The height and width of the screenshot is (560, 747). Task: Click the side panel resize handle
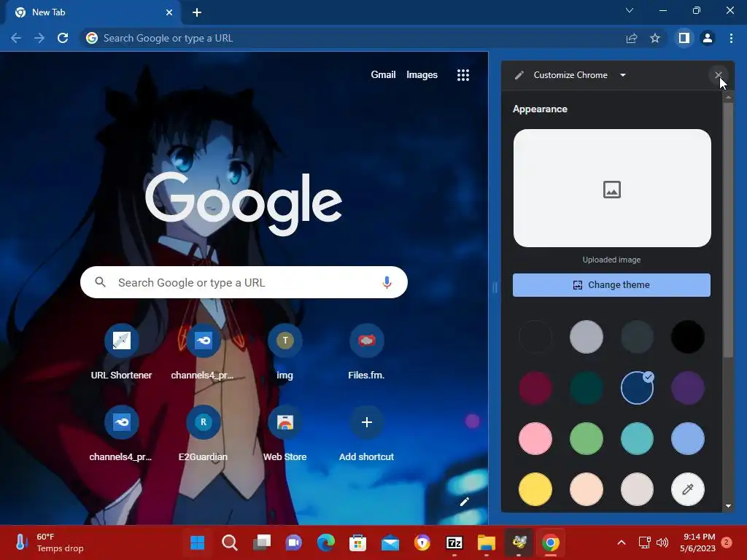pos(495,287)
